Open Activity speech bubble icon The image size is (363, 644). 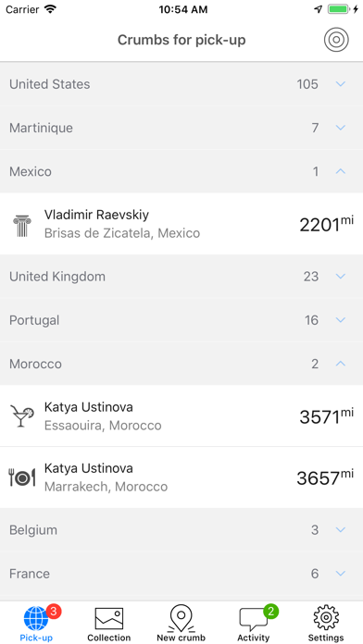[x=253, y=619]
